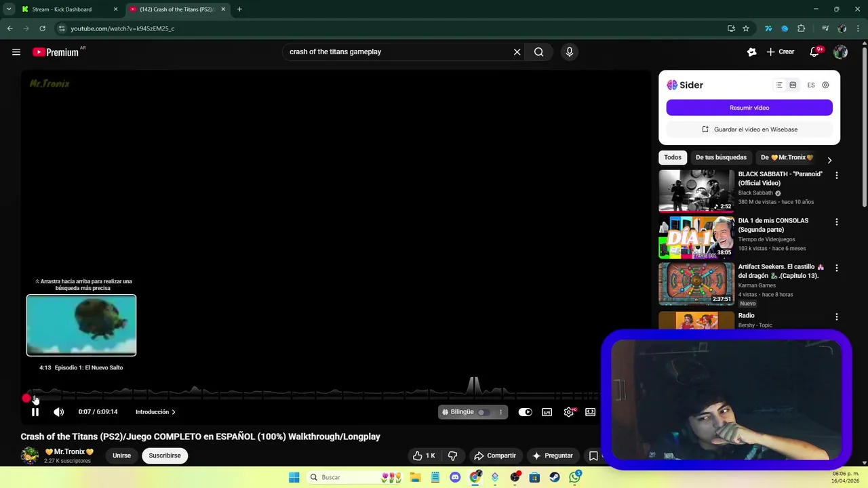The image size is (868, 488).
Task: Open Artifact Seekers video thumbnail
Action: tap(696, 284)
